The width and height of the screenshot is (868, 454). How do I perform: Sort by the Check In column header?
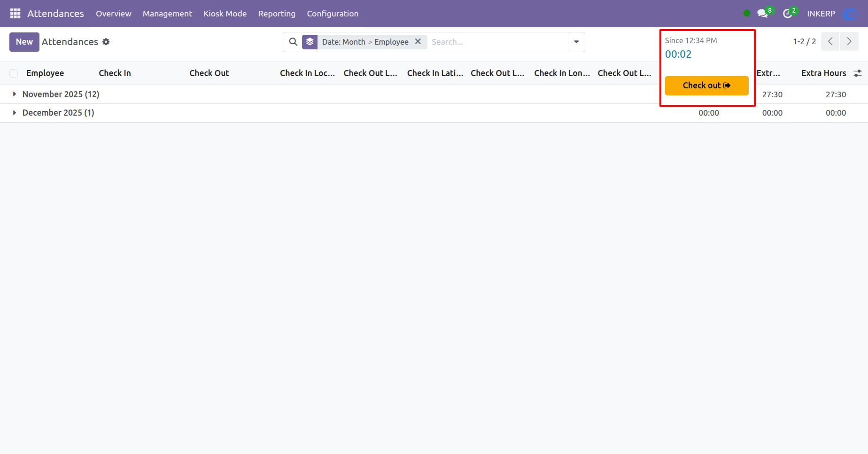tap(115, 73)
